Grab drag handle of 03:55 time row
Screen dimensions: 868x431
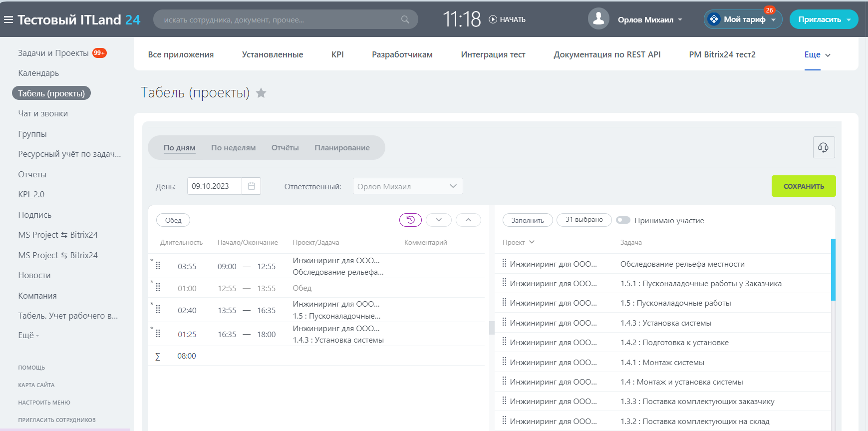(158, 266)
